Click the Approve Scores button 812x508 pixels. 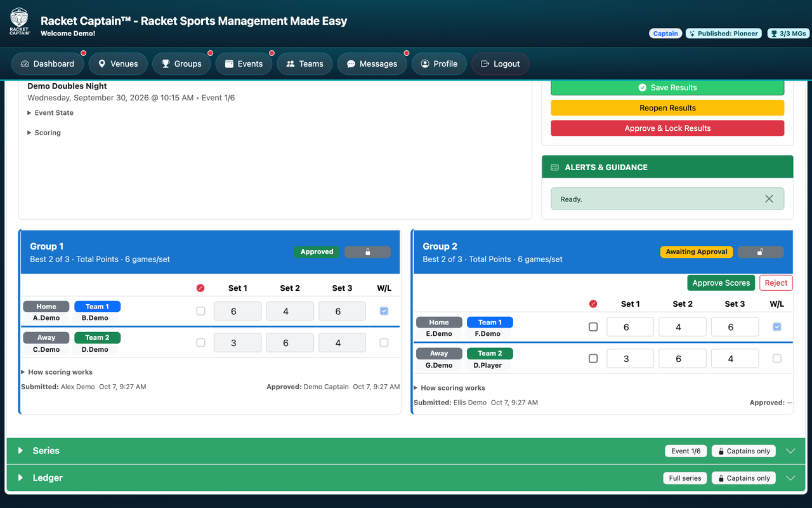(721, 283)
